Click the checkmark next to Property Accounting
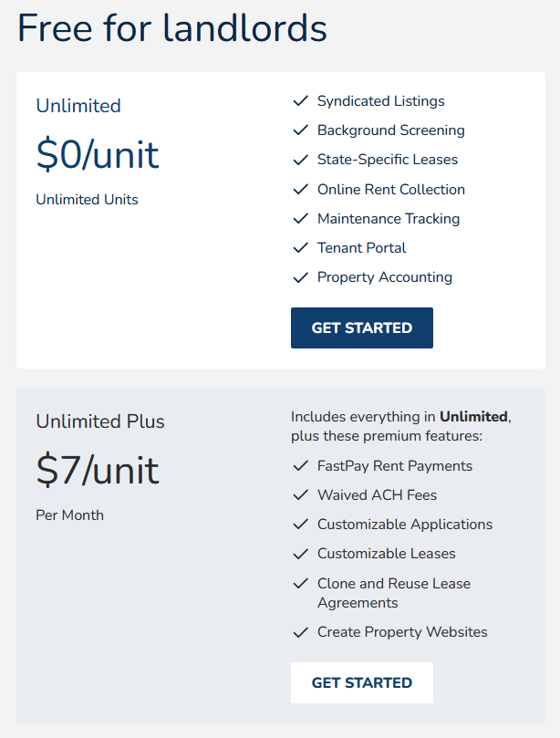Screen dimensions: 560x738 300,277
